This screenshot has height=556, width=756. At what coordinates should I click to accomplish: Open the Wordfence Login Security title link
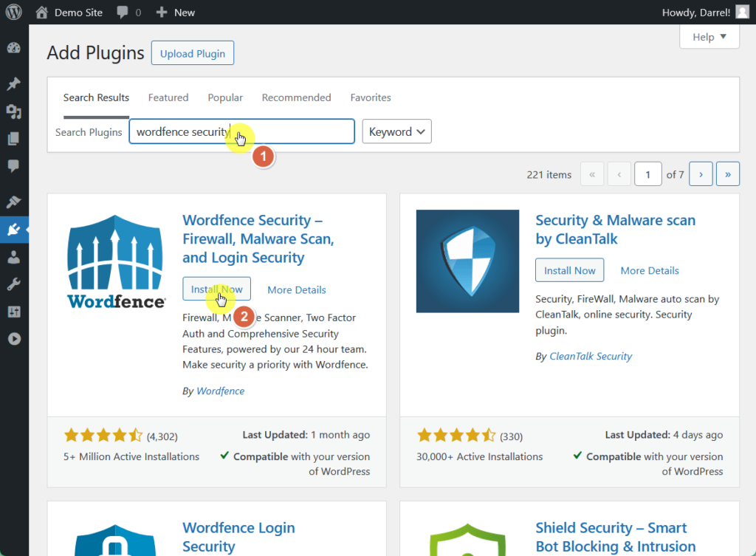[238, 537]
